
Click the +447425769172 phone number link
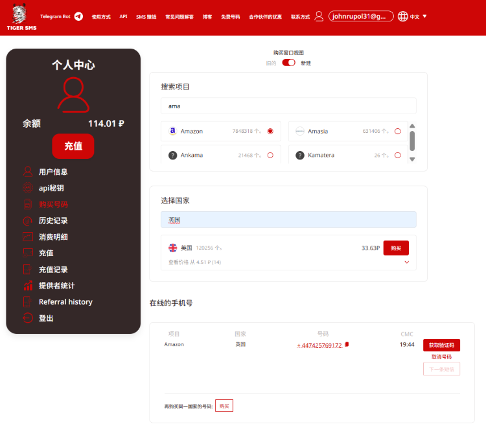319,345
